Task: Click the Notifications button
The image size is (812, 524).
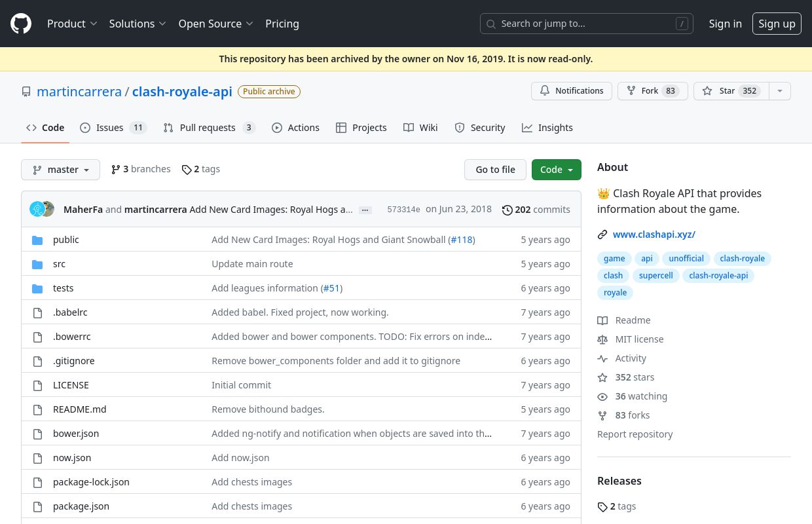Action: click(x=572, y=91)
